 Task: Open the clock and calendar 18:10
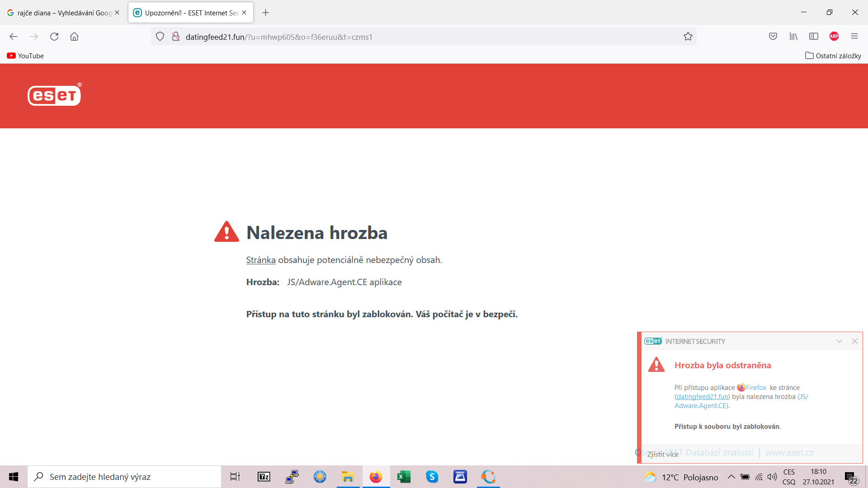tap(818, 477)
